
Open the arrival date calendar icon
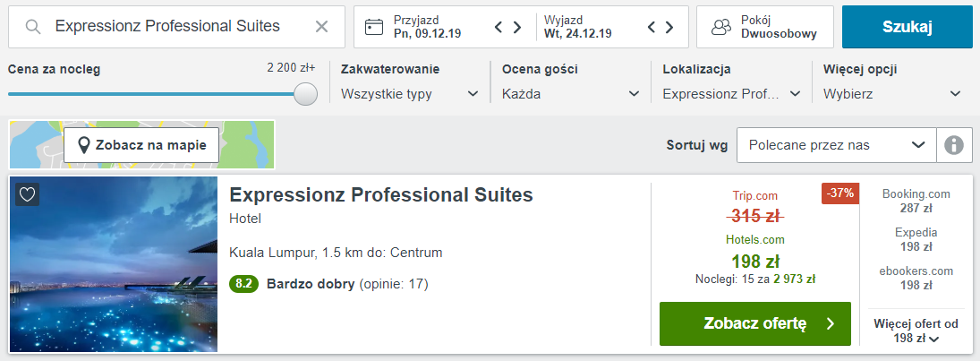[374, 27]
